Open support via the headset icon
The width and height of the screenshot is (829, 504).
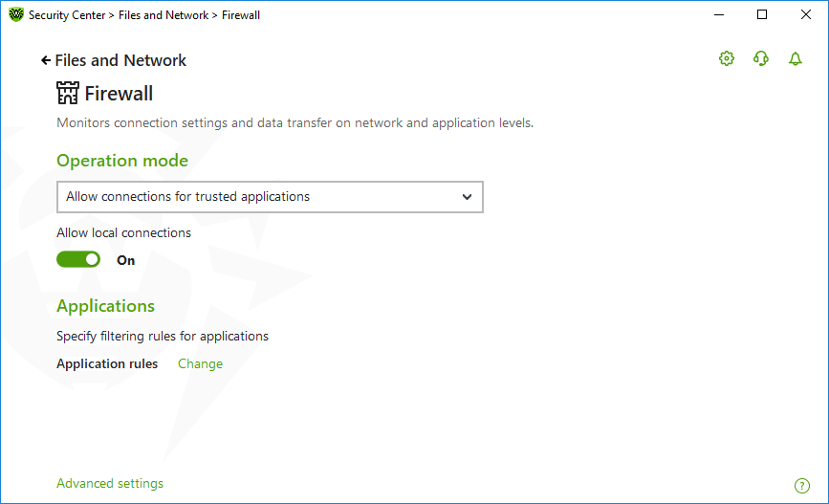[761, 58]
